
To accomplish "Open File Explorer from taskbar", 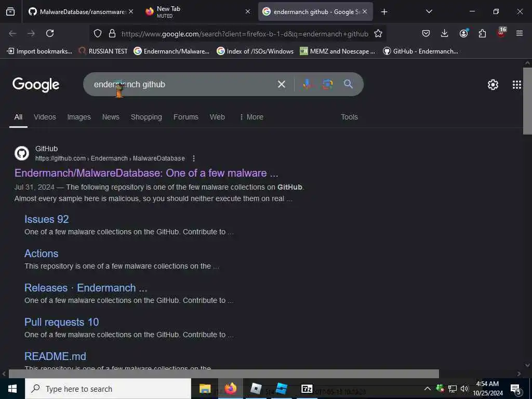I will point(205,389).
